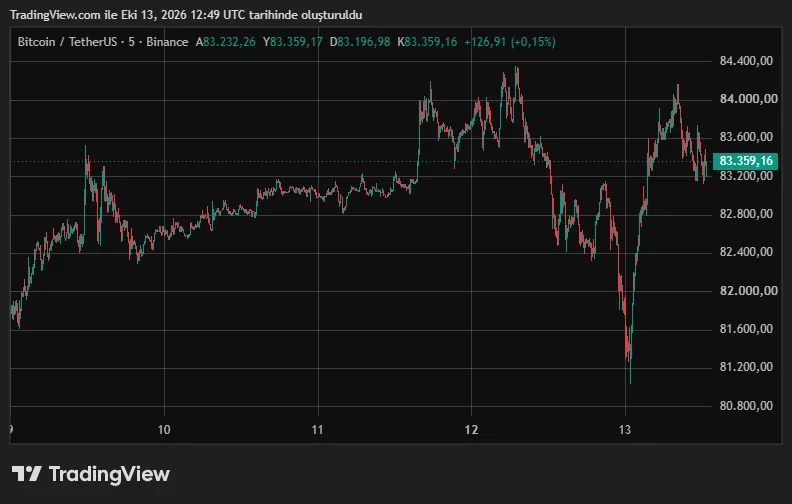792x504 pixels.
Task: Click the 81.600,00 price axis label
Action: point(746,329)
